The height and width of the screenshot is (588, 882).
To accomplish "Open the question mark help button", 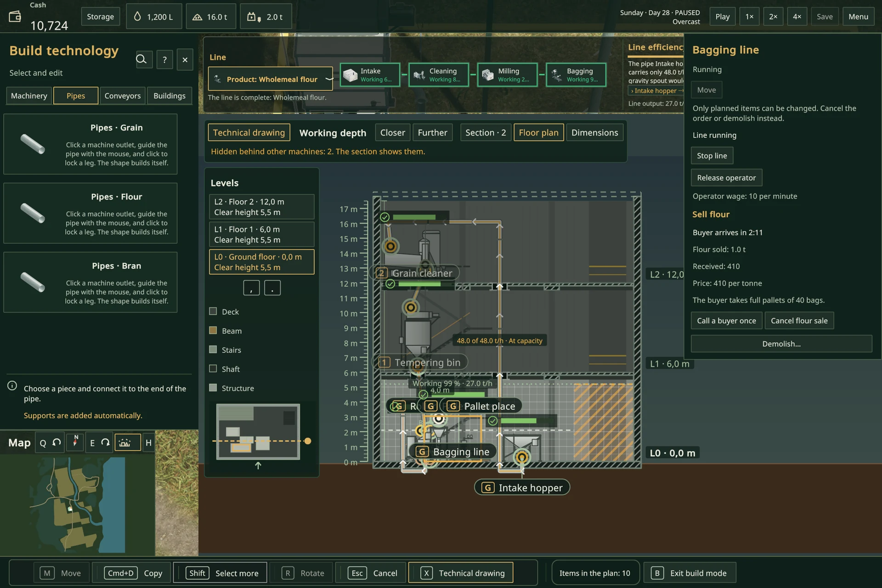I will [x=164, y=60].
